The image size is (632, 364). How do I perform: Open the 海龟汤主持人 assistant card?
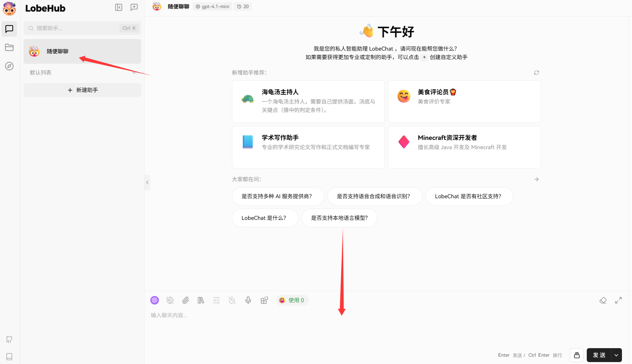308,102
